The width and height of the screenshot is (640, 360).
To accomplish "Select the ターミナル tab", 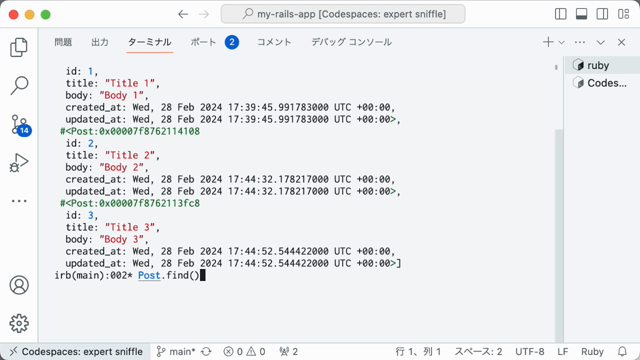I will (x=149, y=42).
